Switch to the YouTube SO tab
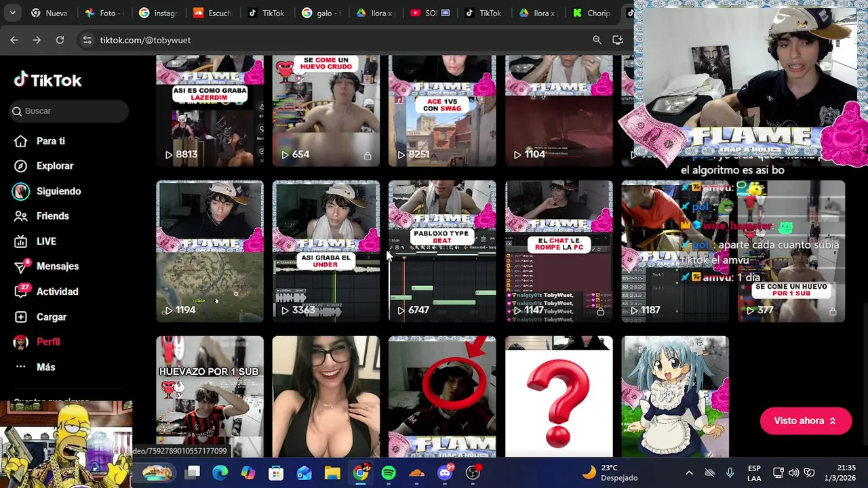The height and width of the screenshot is (488, 868). click(429, 13)
